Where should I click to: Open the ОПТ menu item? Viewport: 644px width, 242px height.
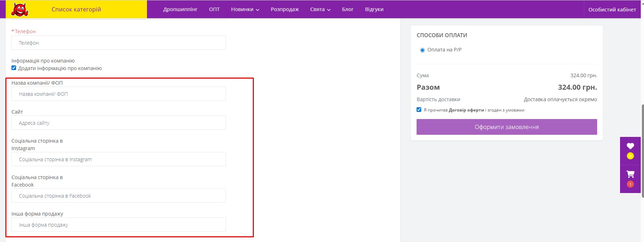(x=214, y=9)
